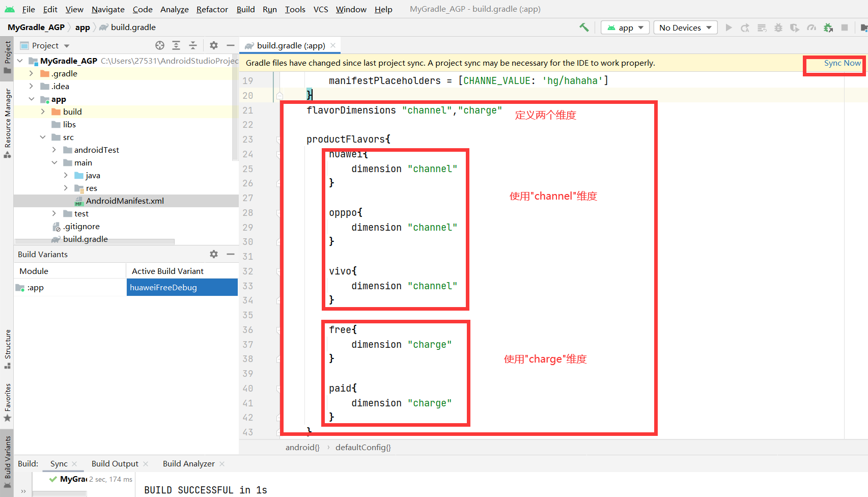
Task: Click Sync Now link
Action: [x=842, y=63]
